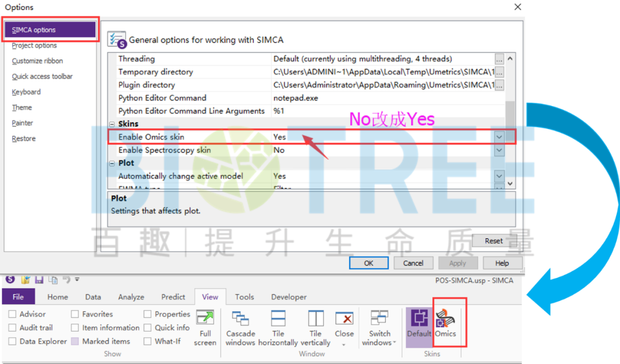Toggle the Marked items checkbox
620x364 pixels.
75,341
